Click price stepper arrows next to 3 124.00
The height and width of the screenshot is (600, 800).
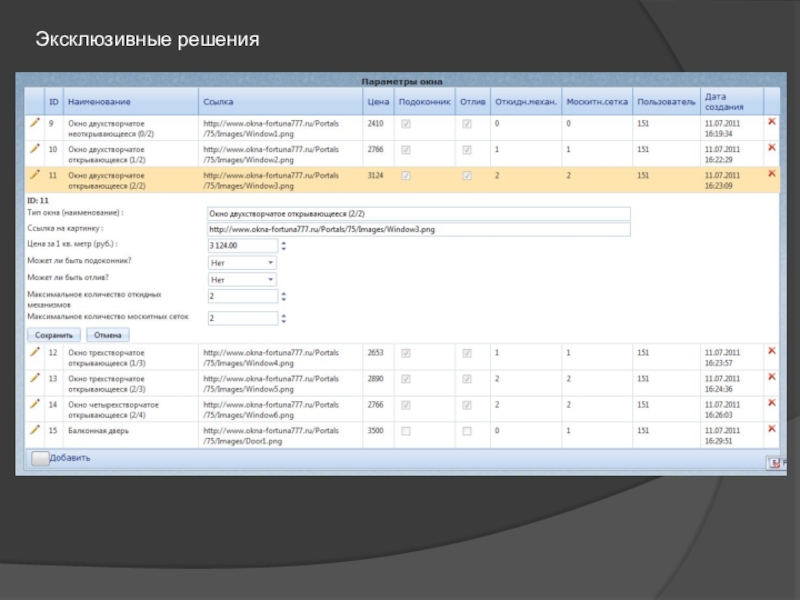(x=283, y=245)
